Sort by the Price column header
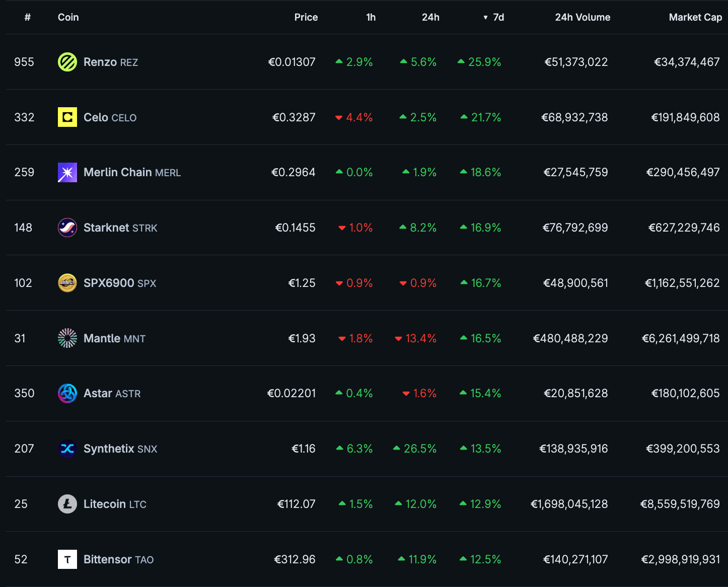This screenshot has height=587, width=728. click(x=306, y=17)
